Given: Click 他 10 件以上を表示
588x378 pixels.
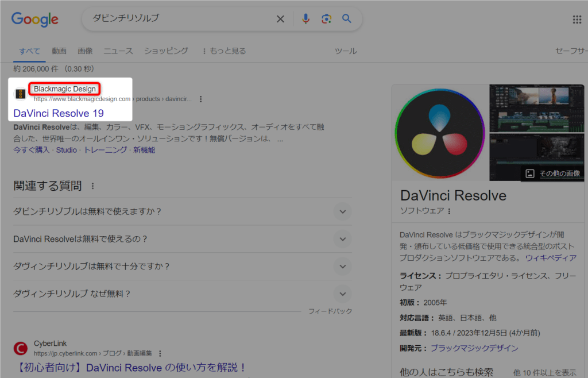Looking at the screenshot, I should pyautogui.click(x=544, y=373).
